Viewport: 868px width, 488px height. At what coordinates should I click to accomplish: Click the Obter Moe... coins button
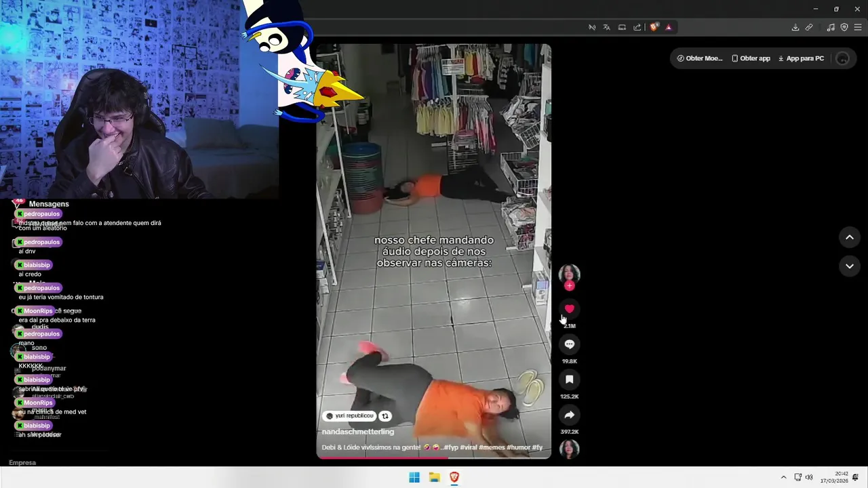point(700,58)
